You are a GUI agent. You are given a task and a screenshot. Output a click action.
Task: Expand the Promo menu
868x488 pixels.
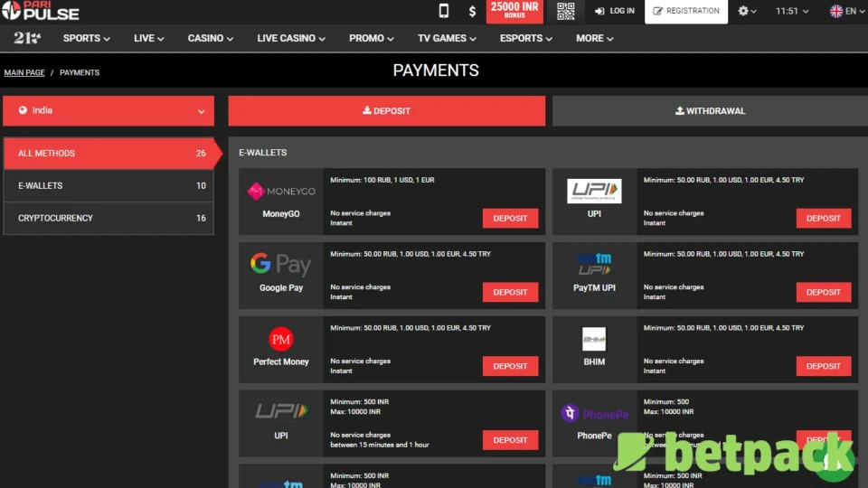click(372, 38)
